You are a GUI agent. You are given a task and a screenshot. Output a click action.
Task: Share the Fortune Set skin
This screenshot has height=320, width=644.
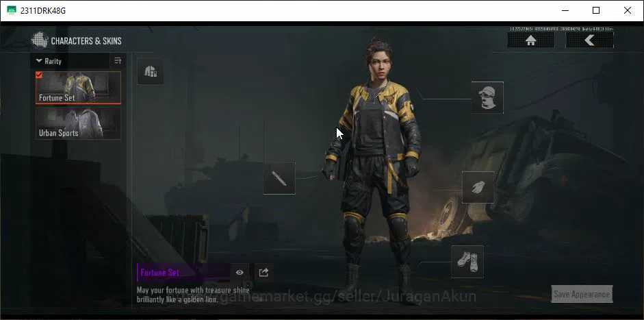[263, 272]
